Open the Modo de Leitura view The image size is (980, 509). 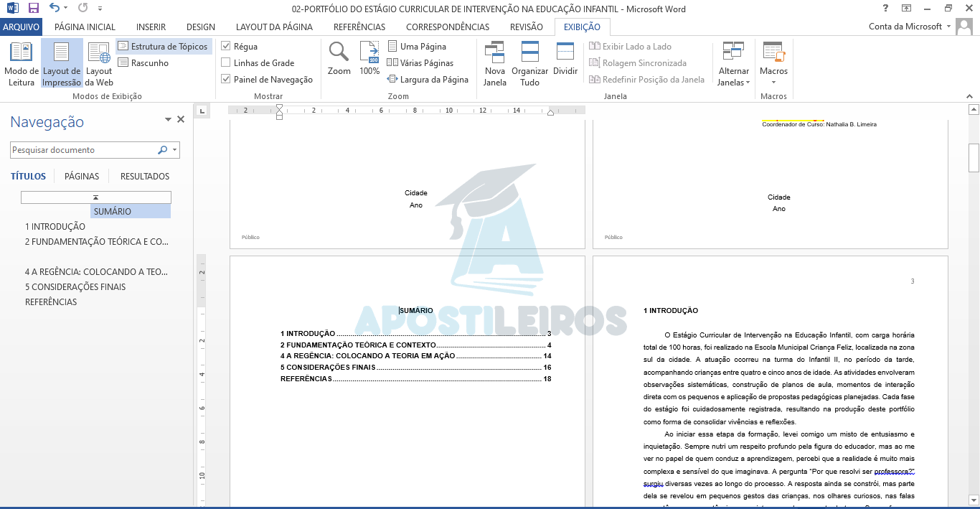point(21,63)
